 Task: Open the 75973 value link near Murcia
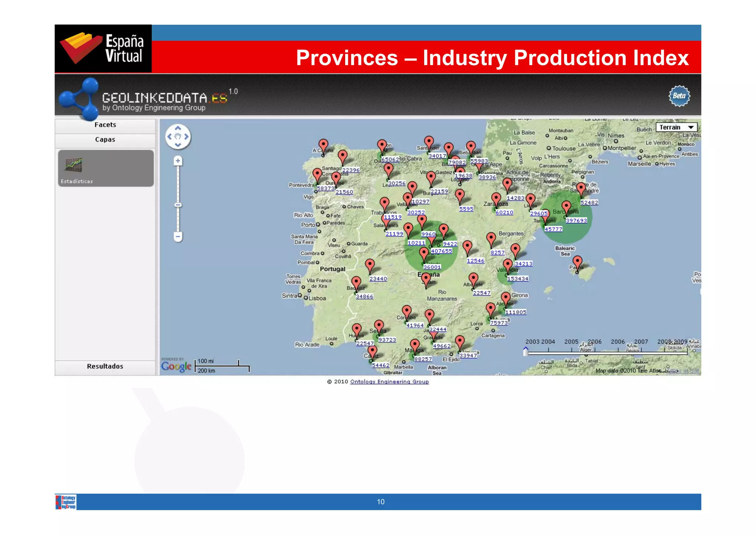(x=499, y=323)
